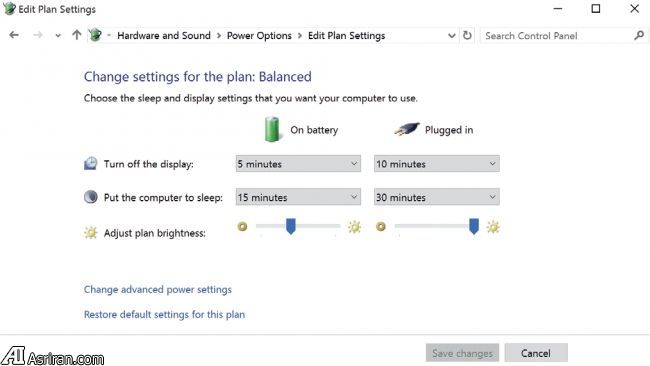Go to Hardware and Sound breadcrumb
This screenshot has height=366, width=650.
click(164, 36)
